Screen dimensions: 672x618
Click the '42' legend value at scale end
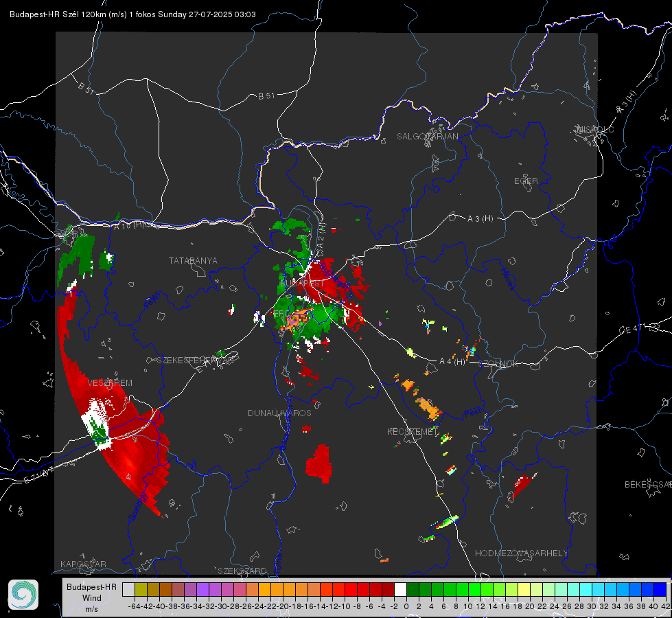[x=666, y=606]
